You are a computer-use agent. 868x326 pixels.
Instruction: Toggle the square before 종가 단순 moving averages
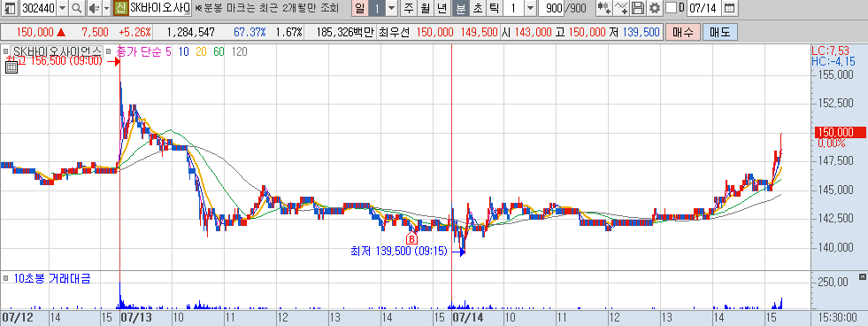[x=109, y=51]
